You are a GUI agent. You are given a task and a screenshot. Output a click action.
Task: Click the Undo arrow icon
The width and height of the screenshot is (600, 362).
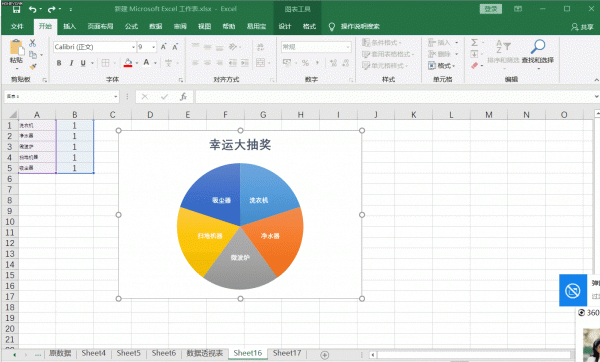(x=33, y=9)
